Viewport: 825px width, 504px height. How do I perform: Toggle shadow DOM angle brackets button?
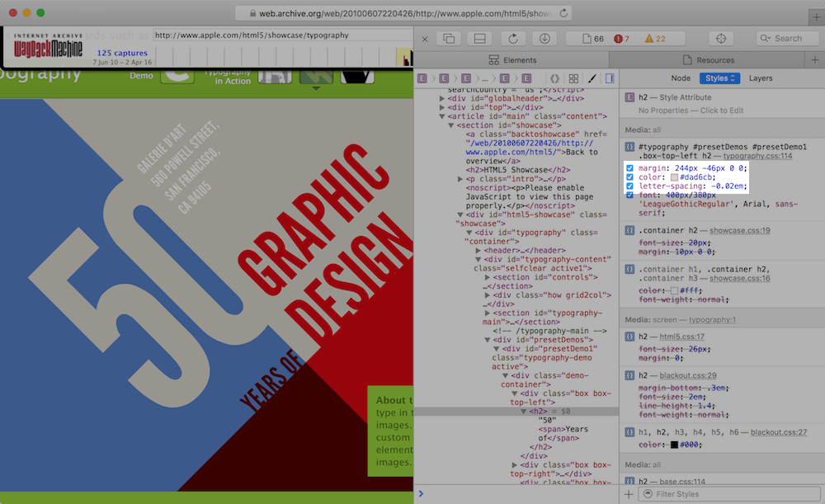tap(554, 78)
